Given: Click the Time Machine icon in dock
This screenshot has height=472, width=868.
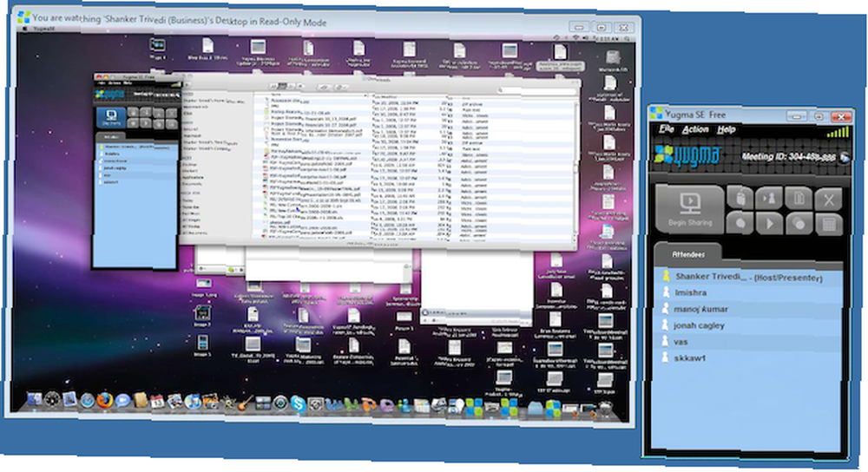Looking at the screenshot, I should pos(280,404).
